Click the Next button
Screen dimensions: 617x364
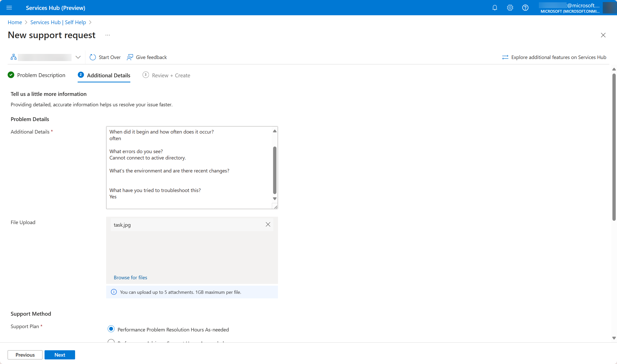pos(59,355)
